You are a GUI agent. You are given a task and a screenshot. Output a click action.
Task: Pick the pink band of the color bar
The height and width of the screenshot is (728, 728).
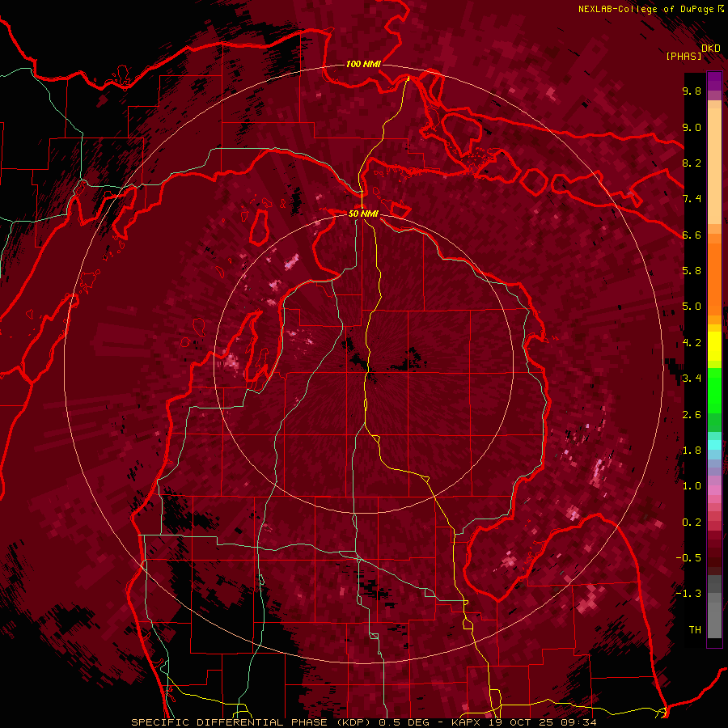(714, 490)
